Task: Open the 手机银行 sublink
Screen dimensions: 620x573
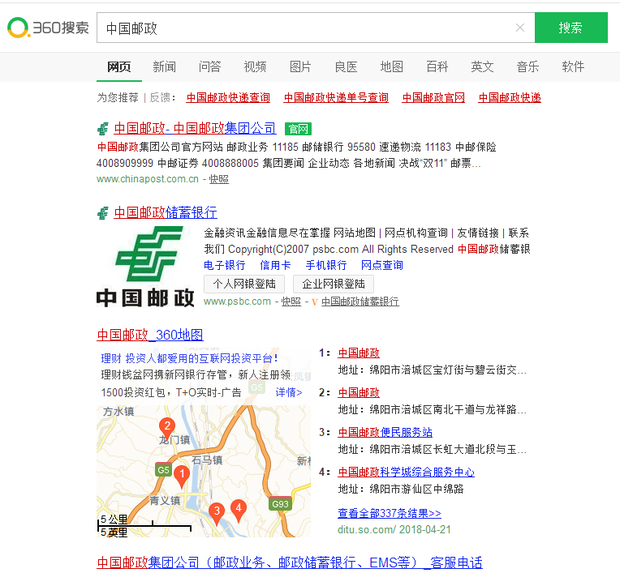Action: coord(326,265)
